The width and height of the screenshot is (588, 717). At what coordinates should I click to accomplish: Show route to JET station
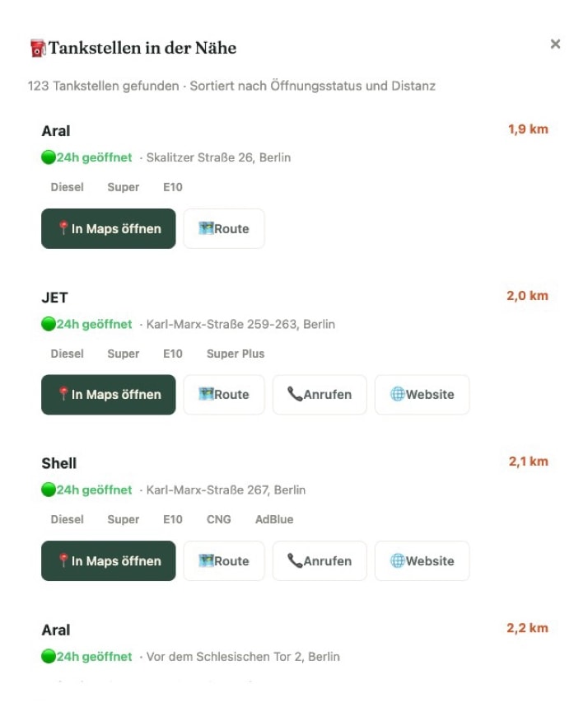coord(223,395)
